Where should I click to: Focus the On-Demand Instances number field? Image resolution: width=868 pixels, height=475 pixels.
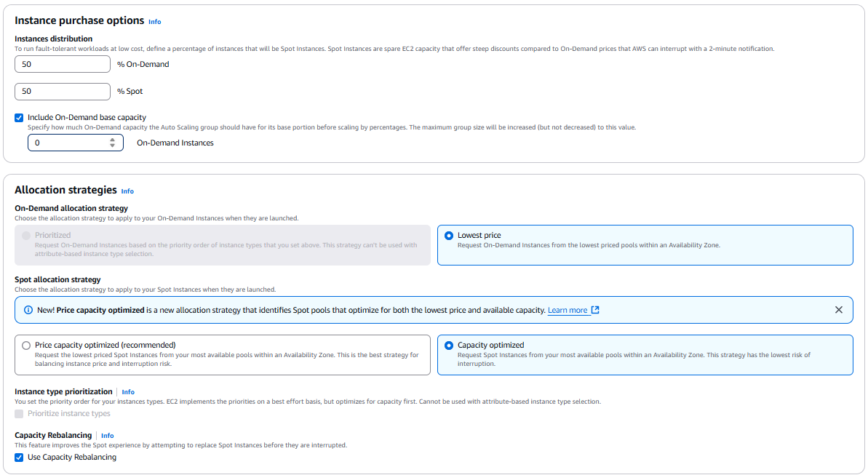pos(65,143)
